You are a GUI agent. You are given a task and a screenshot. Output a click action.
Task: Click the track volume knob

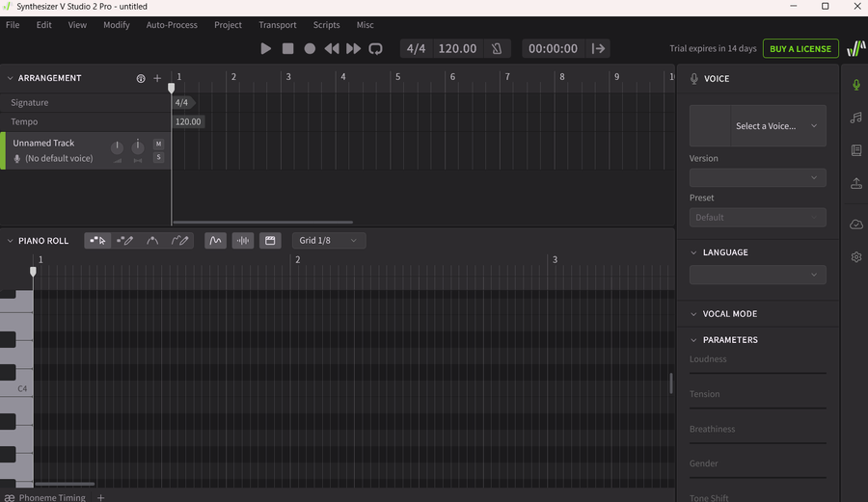point(117,147)
